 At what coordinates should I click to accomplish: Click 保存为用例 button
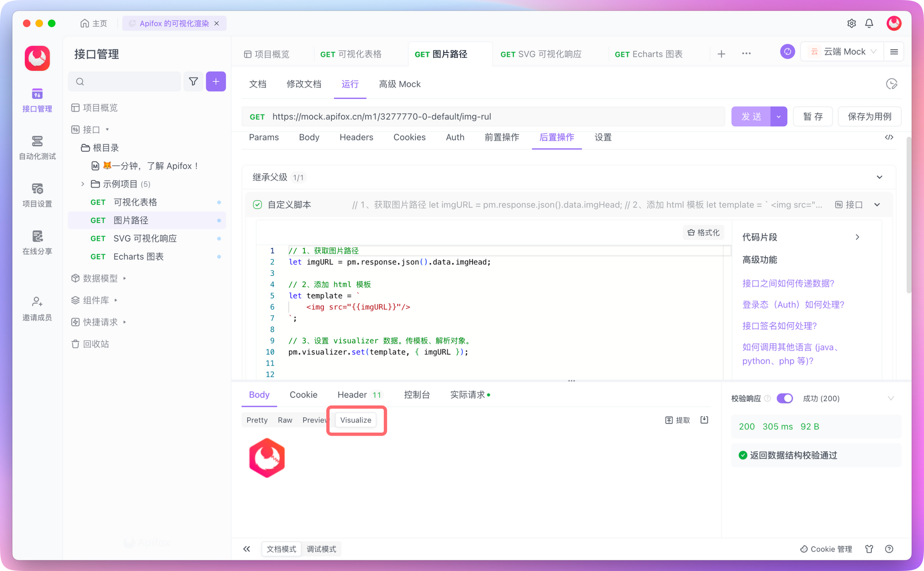pyautogui.click(x=869, y=117)
